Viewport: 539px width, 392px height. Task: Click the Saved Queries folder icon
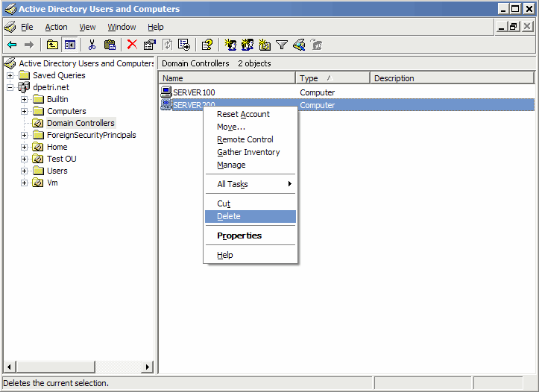tap(24, 75)
